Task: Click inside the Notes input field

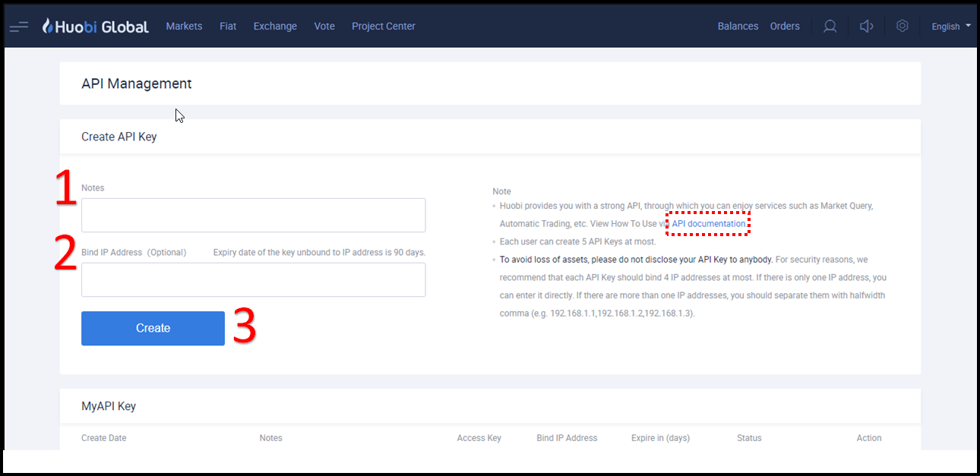Action: (253, 216)
